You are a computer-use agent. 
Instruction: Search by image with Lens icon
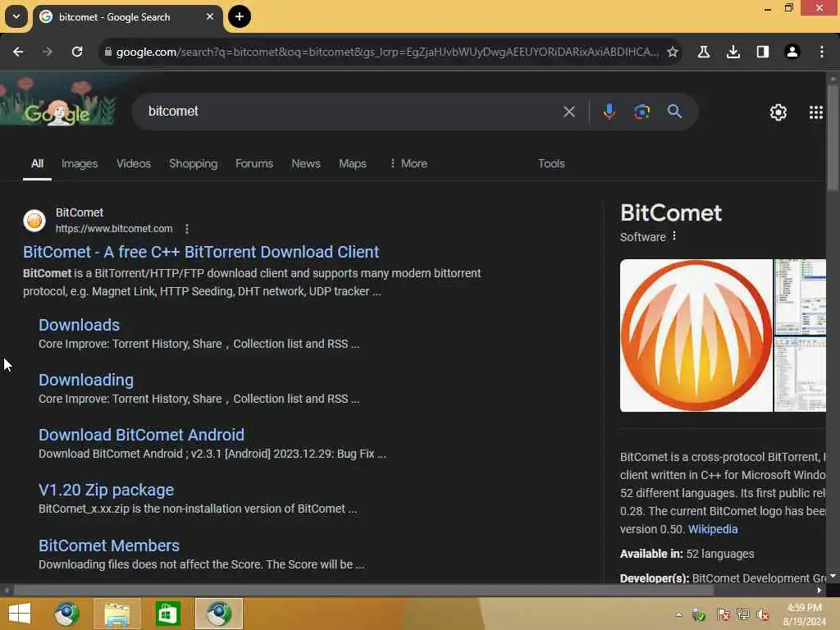click(641, 112)
